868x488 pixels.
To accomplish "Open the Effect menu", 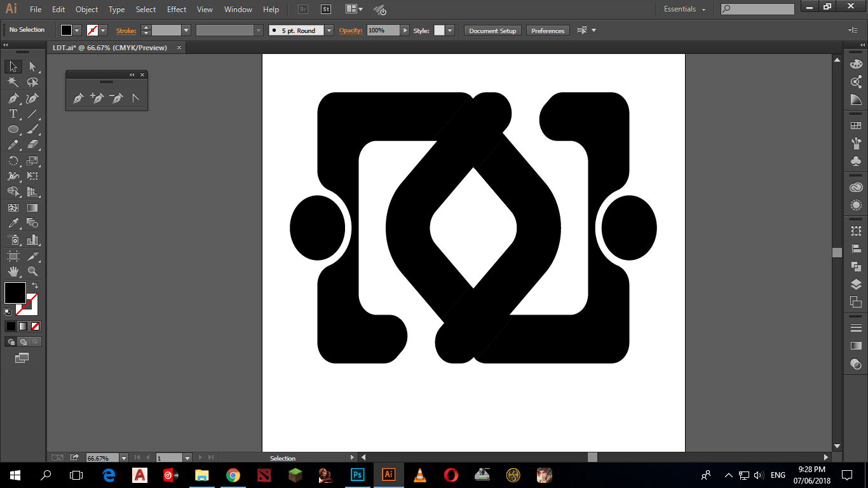I will pos(177,10).
